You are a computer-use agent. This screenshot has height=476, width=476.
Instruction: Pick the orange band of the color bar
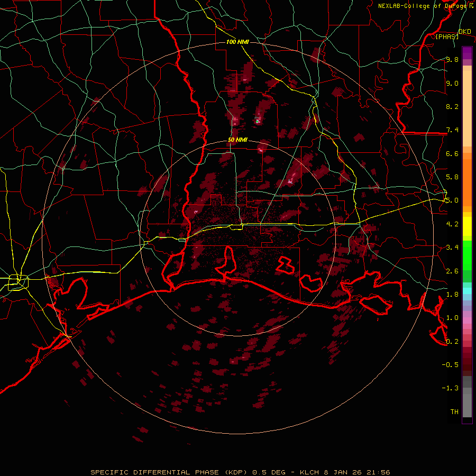tap(467, 183)
